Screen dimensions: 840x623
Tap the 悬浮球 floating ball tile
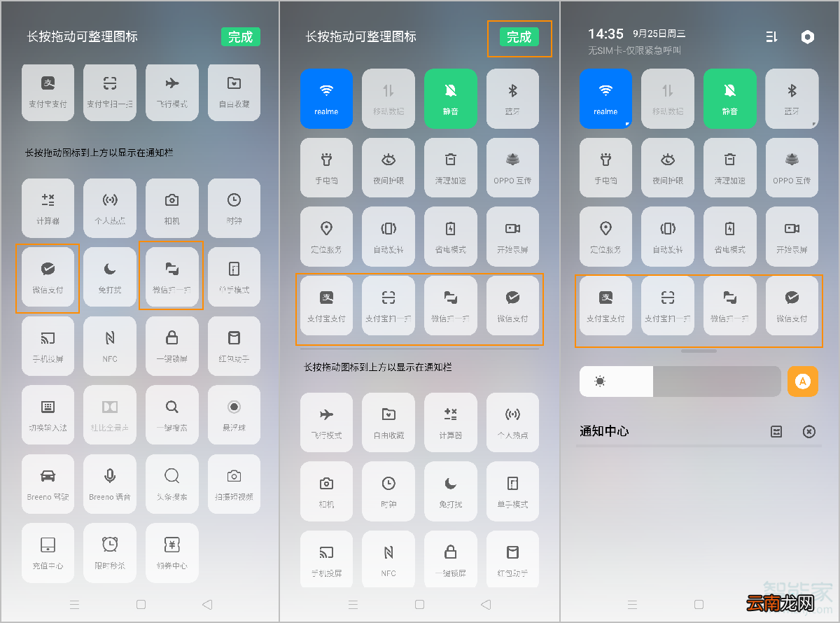click(234, 415)
